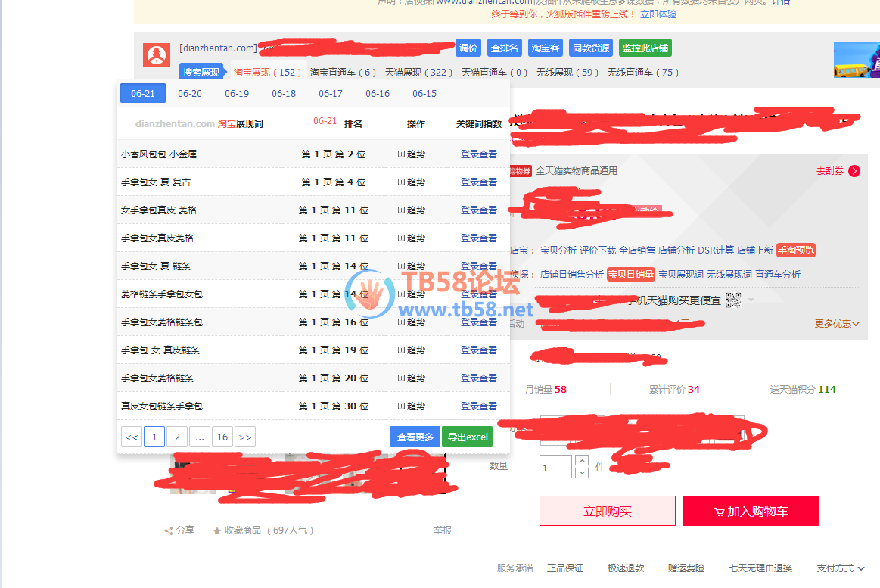Click the star icon next to 收藏商品

coord(217,530)
